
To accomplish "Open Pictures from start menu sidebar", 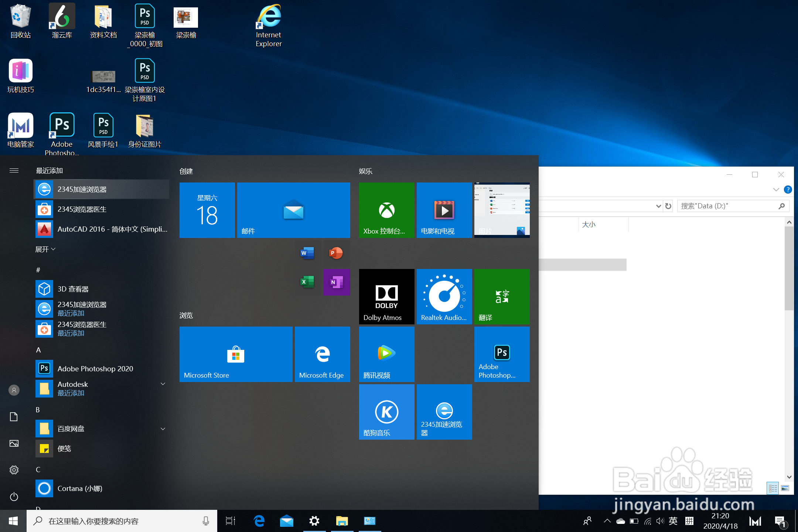I will point(14,443).
